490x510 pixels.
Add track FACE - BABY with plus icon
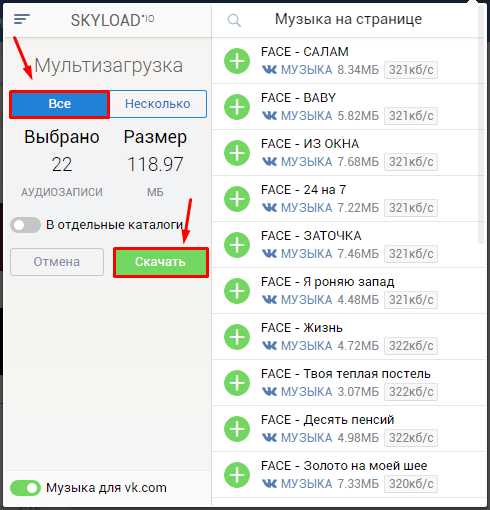237,107
